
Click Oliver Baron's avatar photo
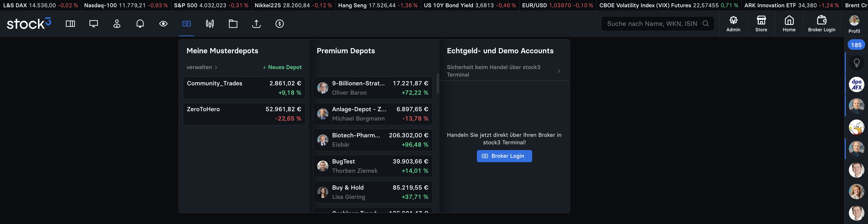point(322,88)
